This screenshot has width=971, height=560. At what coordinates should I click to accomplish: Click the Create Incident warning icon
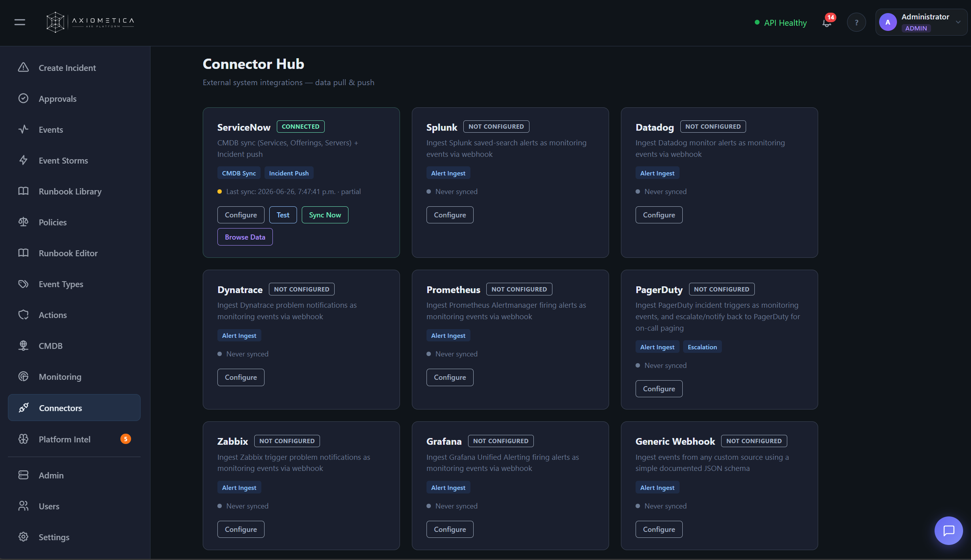[23, 67]
